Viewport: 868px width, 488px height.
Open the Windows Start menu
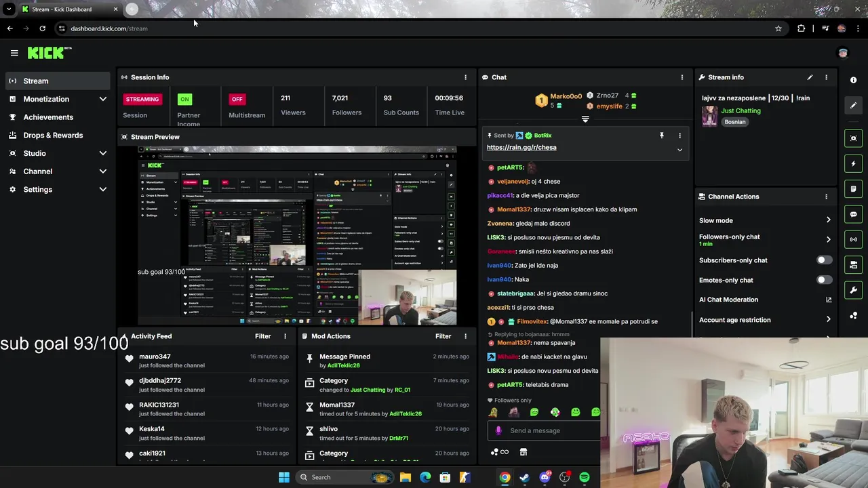[283, 477]
